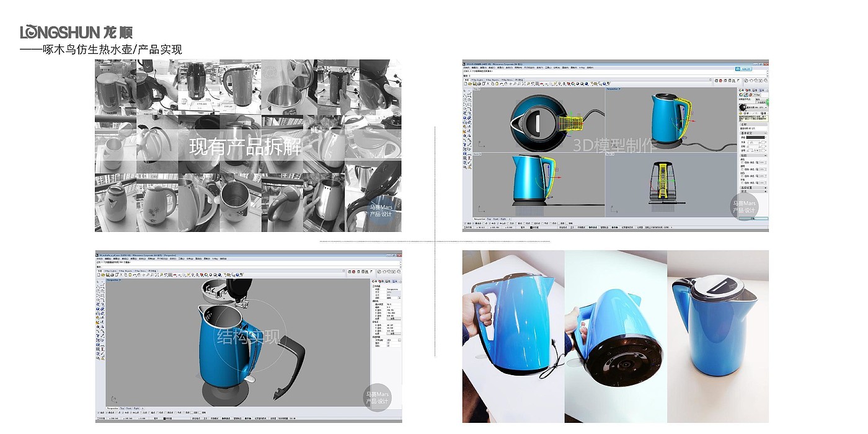The height and width of the screenshot is (434, 868).
Task: Toggle 端点 osnap checkbox in 3D模型制作 window
Action: click(465, 223)
